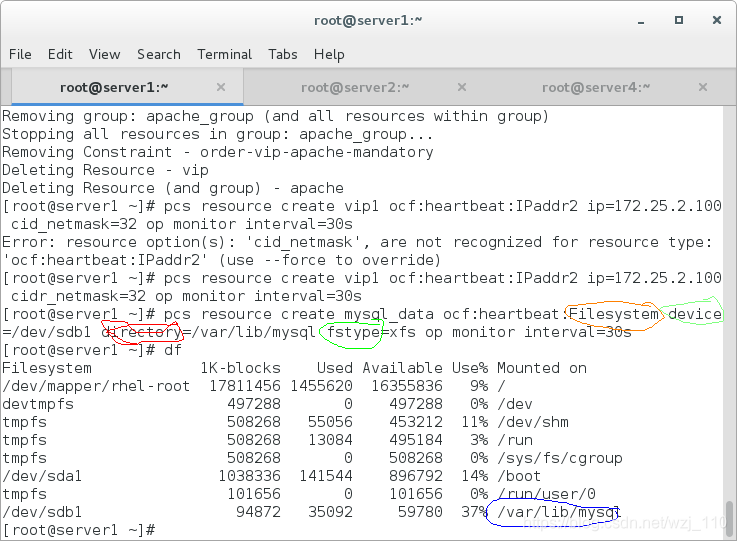Click the 'cidr_netmask=32 op monitor interval=30s' line

[187, 296]
